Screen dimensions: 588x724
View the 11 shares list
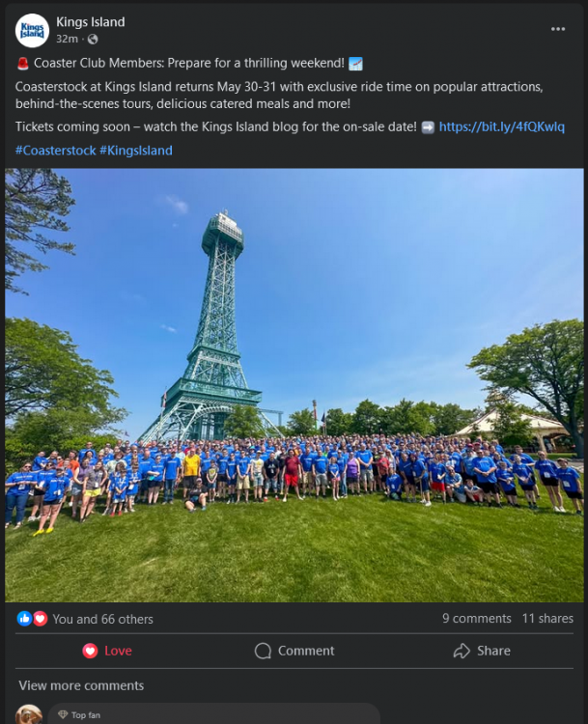click(x=547, y=618)
